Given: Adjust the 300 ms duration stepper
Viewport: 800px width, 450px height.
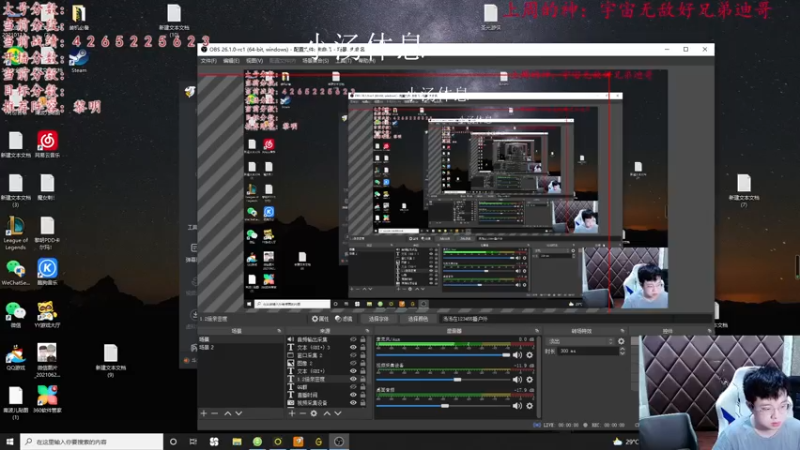Looking at the screenshot, I should point(622,351).
